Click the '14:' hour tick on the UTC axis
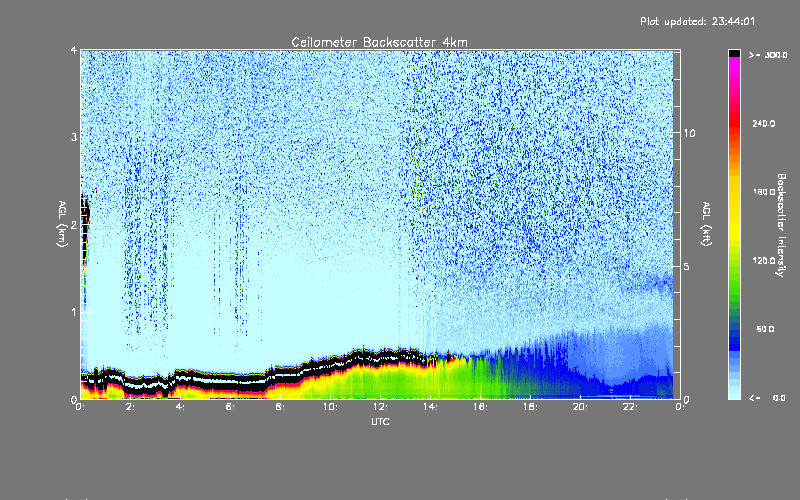The height and width of the screenshot is (500, 800). pyautogui.click(x=430, y=407)
